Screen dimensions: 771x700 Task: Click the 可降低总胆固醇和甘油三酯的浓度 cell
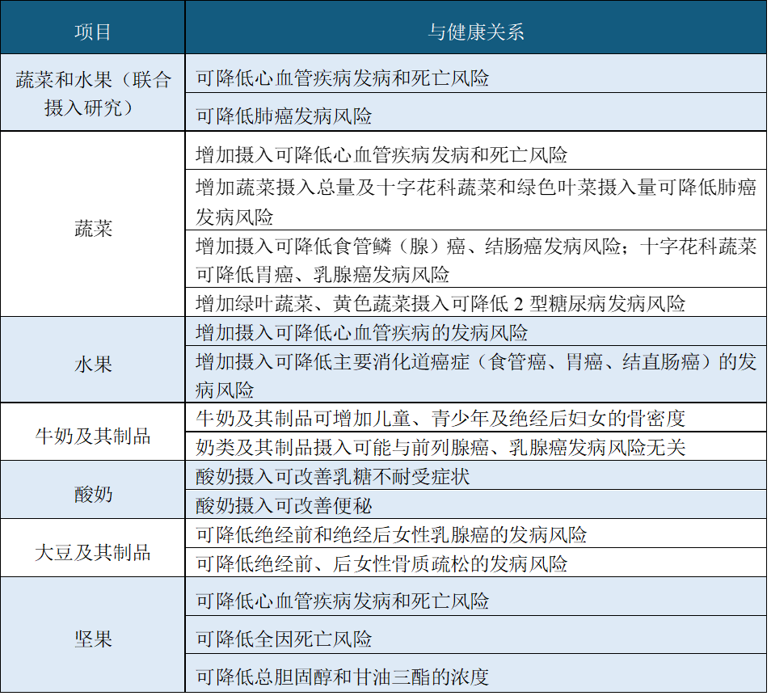[348, 677]
